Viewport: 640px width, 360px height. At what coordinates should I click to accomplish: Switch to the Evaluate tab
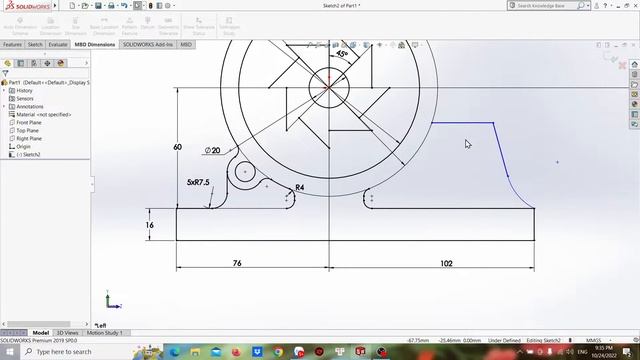(x=58, y=44)
